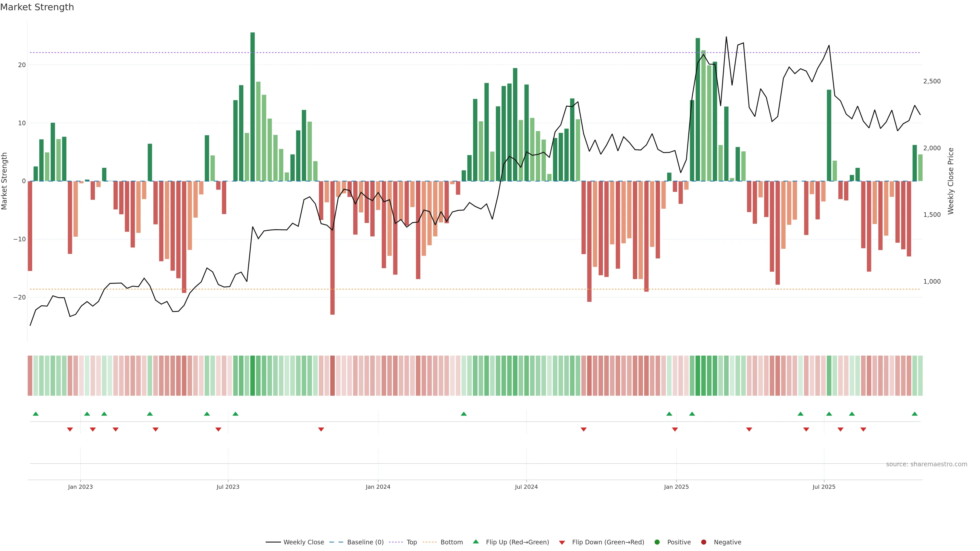Click the −20 tick on strength axis
Image resolution: width=980 pixels, height=551 pixels.
pyautogui.click(x=19, y=297)
